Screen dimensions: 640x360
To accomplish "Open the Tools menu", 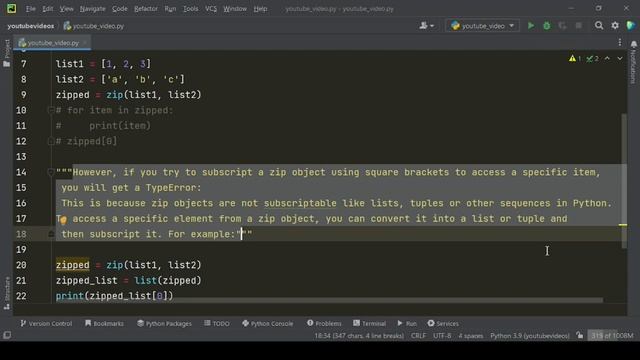I will pos(191,9).
